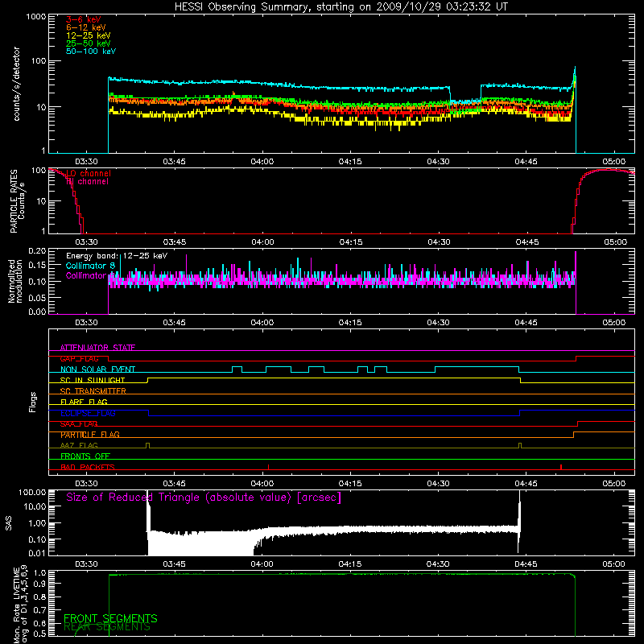Click the 'counts/s/detector' axis label
Viewport: 644px width, 644px height.
tap(17, 84)
